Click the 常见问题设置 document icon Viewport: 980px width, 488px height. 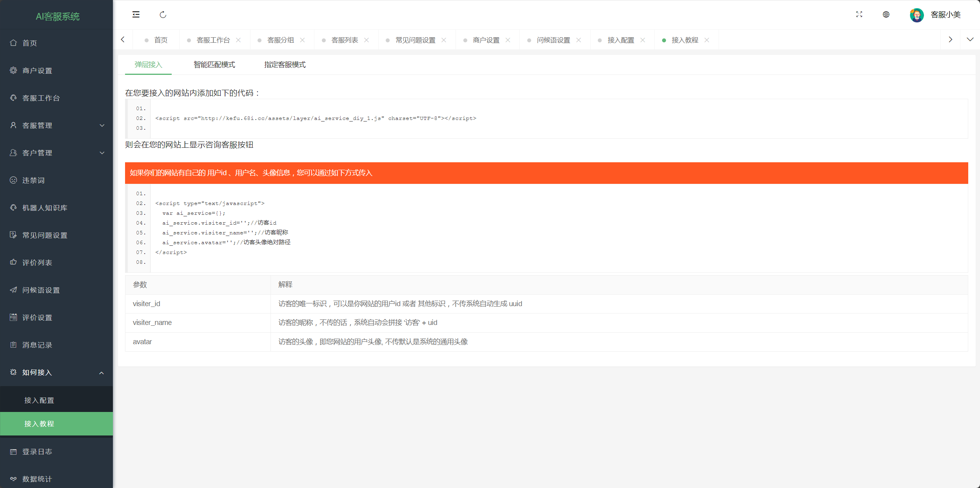(x=13, y=235)
